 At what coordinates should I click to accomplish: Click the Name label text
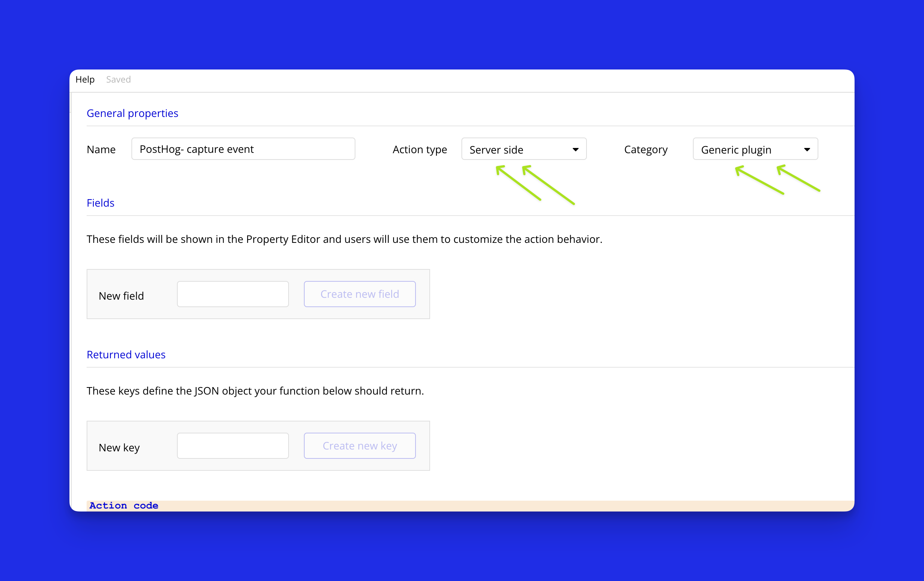pos(101,149)
